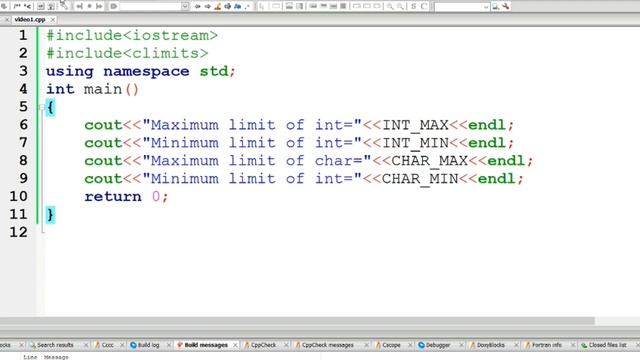Close the Search results tab

86,345
